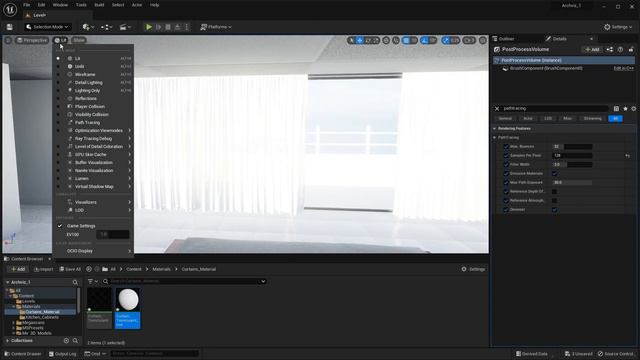Select Detail Lighting view mode
640x360 pixels.
(x=93, y=82)
